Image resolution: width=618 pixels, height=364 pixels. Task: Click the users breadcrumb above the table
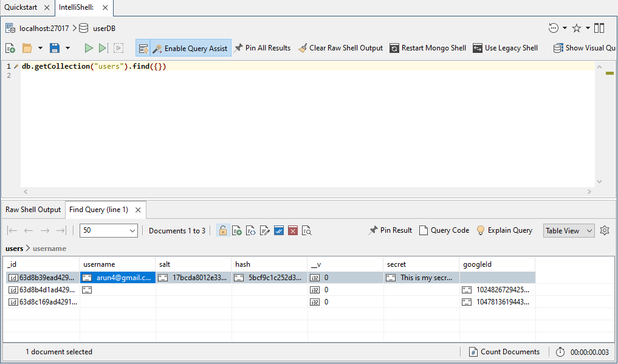[x=14, y=249]
